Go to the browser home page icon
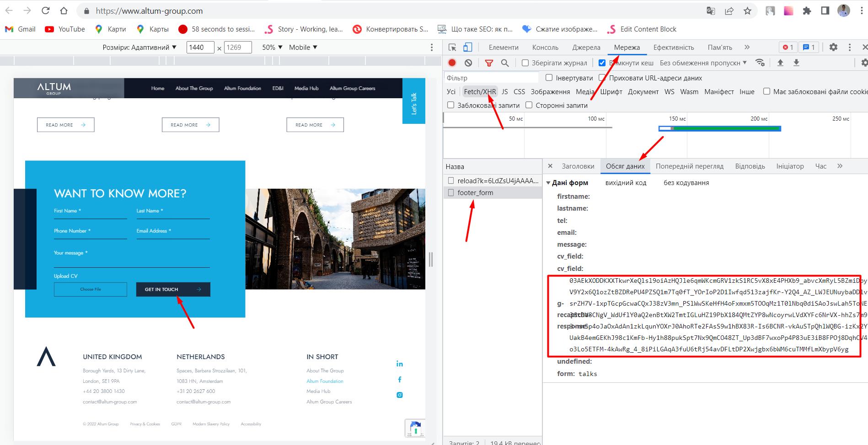This screenshot has height=445, width=868. click(64, 11)
